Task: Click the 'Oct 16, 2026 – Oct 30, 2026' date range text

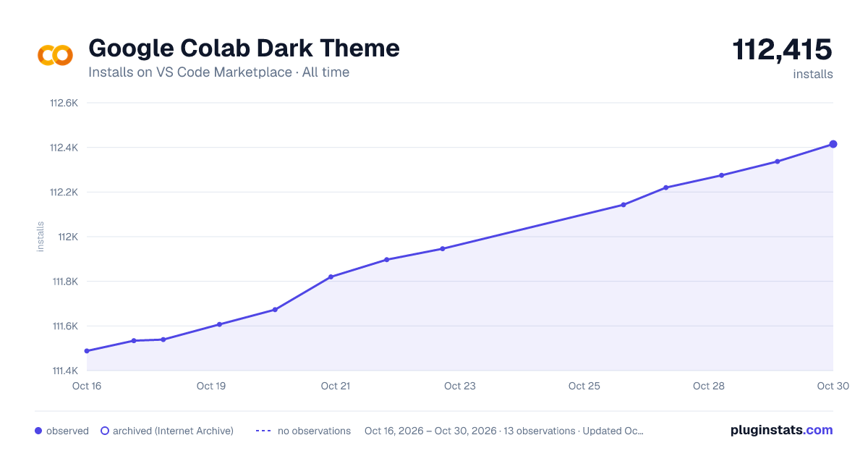Action: [430, 431]
